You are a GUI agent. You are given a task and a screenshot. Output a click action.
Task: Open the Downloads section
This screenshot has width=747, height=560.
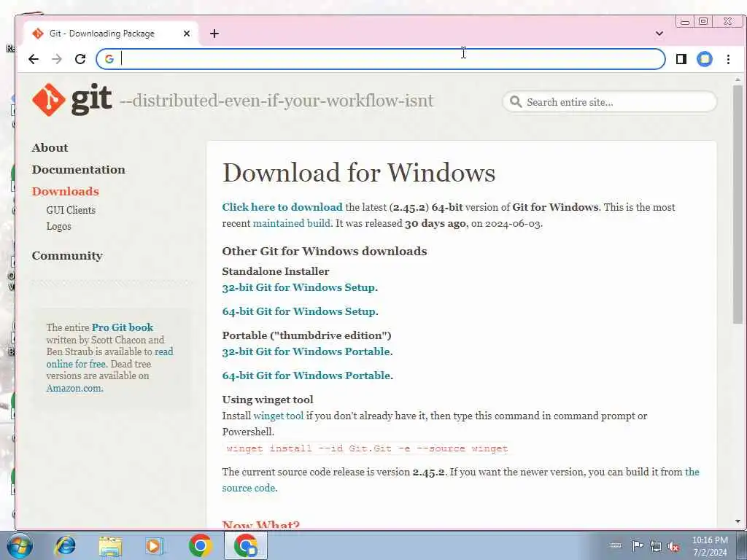click(66, 192)
